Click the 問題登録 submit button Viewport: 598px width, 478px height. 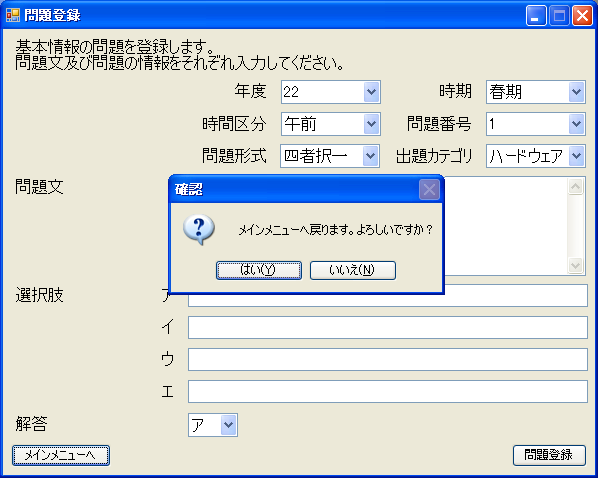[x=549, y=455]
